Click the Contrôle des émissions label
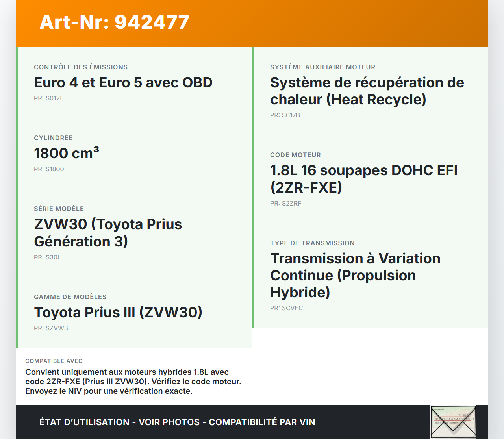504x439 pixels. tap(81, 67)
